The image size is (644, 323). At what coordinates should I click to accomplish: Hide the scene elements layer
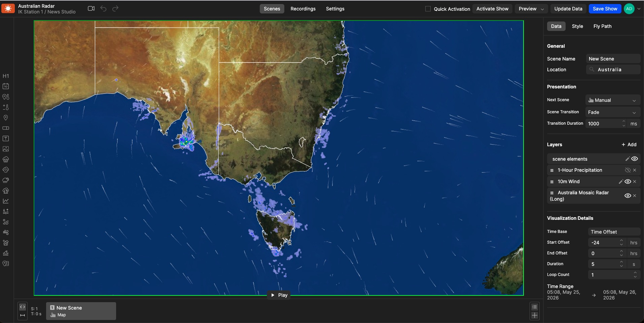click(x=635, y=159)
